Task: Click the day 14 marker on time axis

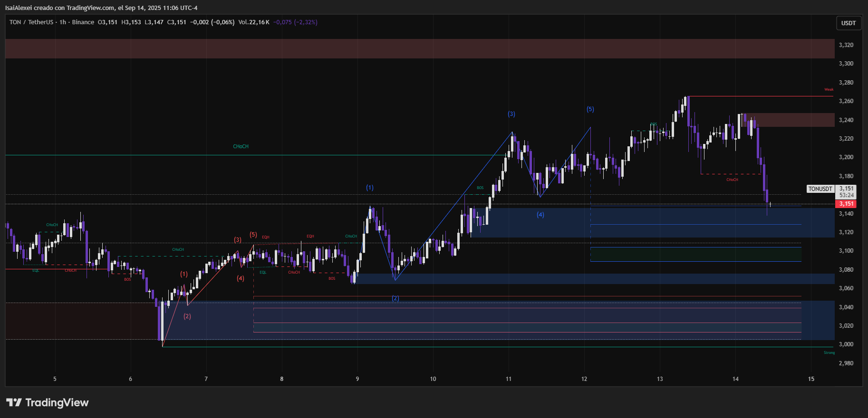Action: click(735, 379)
